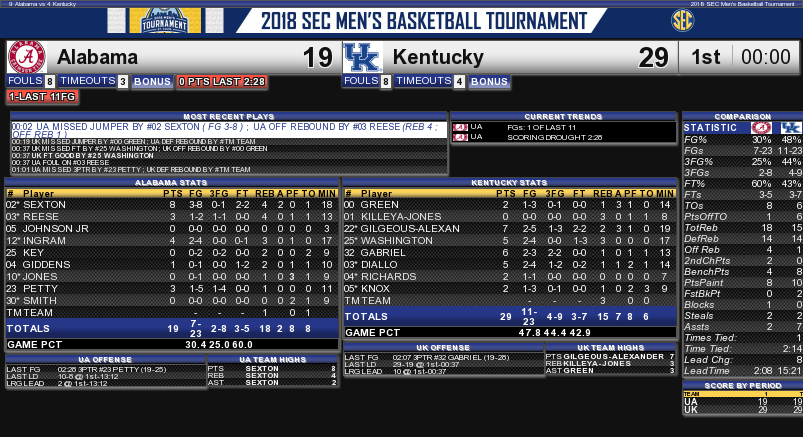Select the ALABAMA STATS panel header
Image resolution: width=803 pixels, height=437 pixels.
171,182
